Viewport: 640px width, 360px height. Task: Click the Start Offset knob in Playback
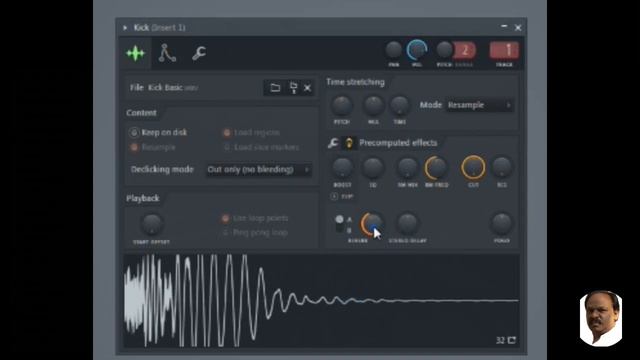(x=152, y=224)
